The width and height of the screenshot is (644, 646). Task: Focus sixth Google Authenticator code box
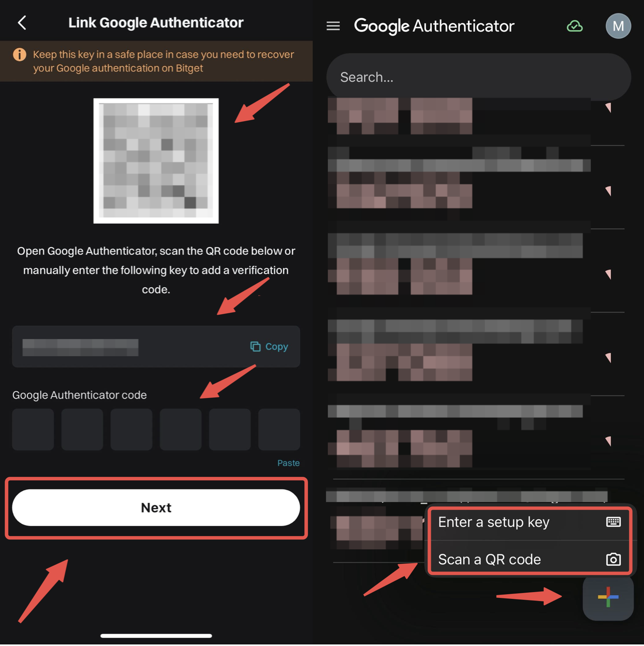click(279, 429)
